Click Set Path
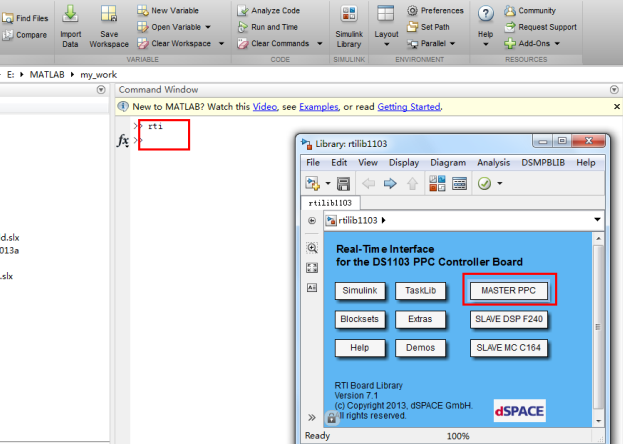 click(x=428, y=27)
